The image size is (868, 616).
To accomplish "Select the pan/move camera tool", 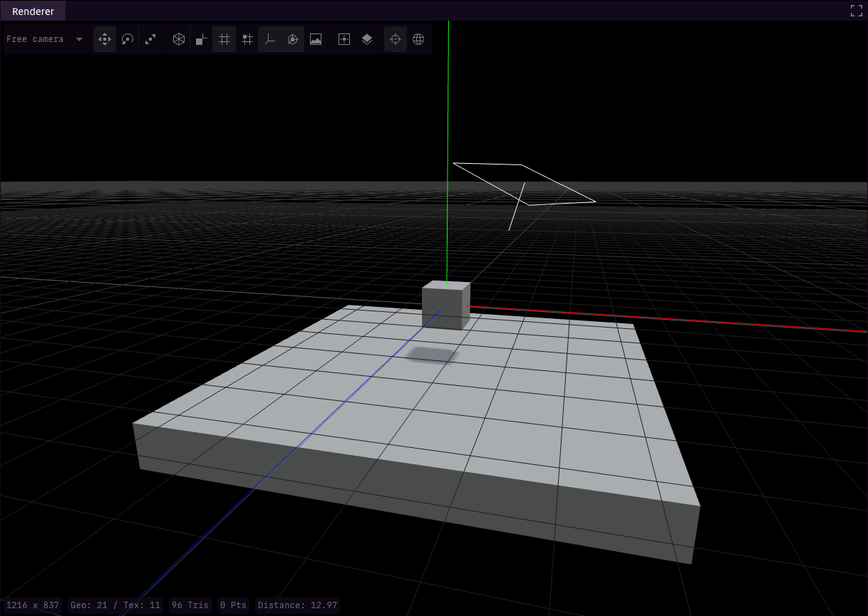I will coord(105,39).
